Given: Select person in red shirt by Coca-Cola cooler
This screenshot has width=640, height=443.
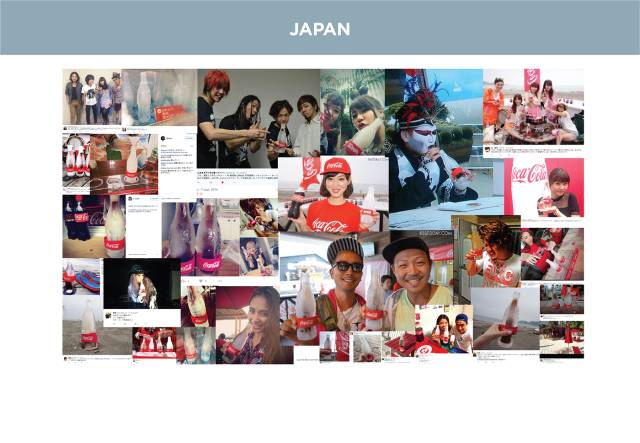Looking at the screenshot, I should point(552,254).
